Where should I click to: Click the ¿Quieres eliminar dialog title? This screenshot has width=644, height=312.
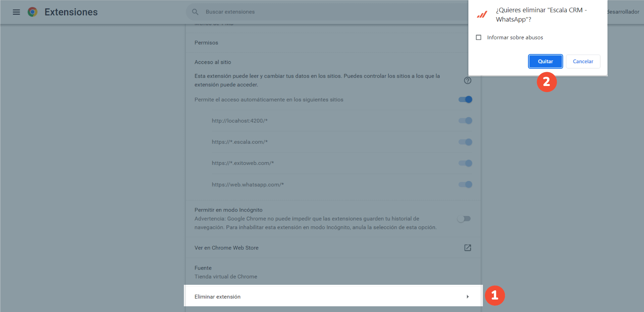(541, 15)
